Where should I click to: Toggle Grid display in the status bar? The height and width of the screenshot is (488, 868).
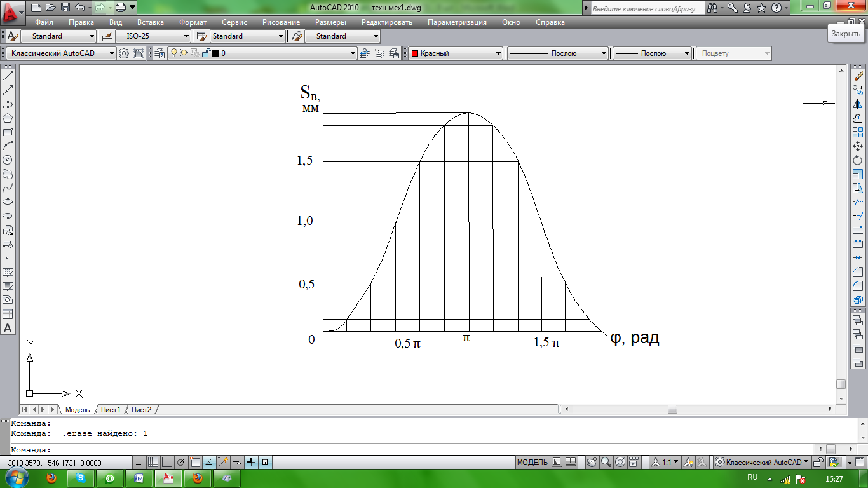153,463
